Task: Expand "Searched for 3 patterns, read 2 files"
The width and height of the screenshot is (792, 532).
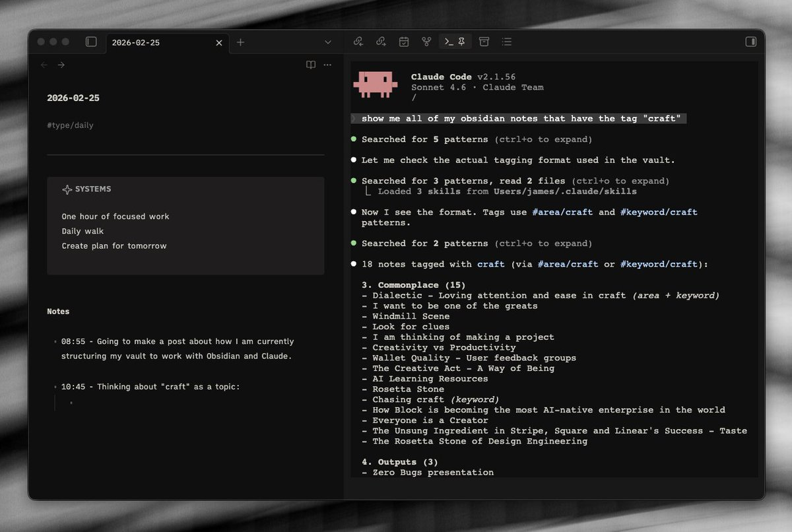Action: point(515,181)
